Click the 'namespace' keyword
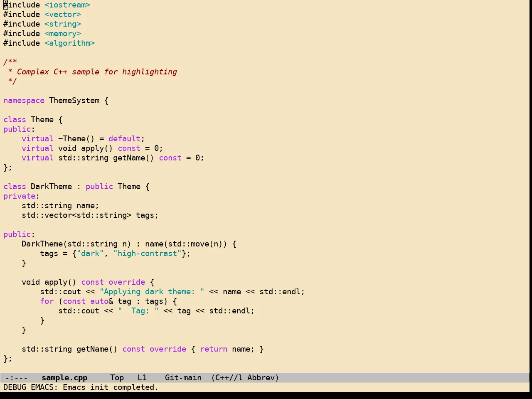The height and width of the screenshot is (399, 532). click(x=24, y=101)
